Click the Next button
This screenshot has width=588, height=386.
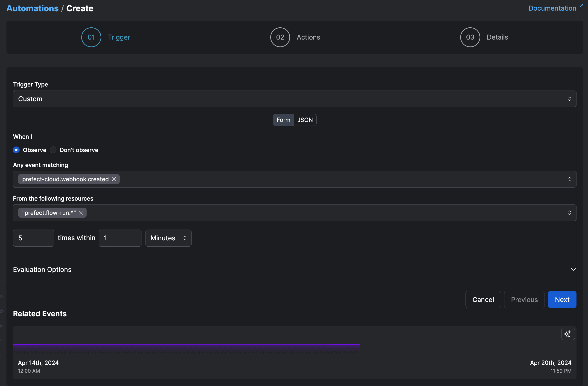click(x=562, y=300)
